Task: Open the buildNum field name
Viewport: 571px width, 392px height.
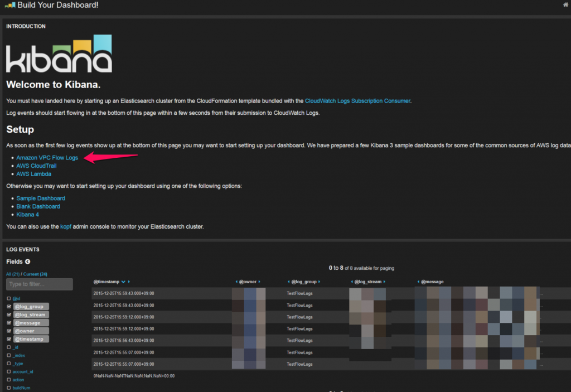Action: coord(22,388)
